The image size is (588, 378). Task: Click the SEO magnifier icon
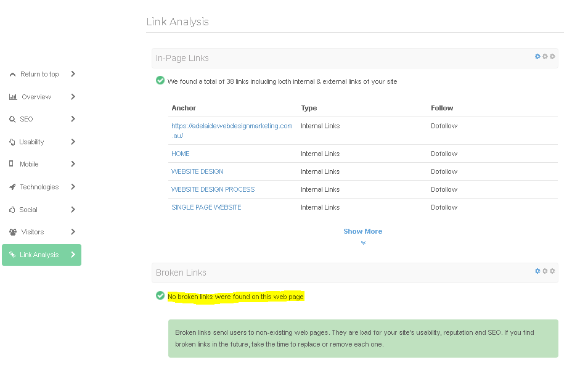[x=12, y=119]
